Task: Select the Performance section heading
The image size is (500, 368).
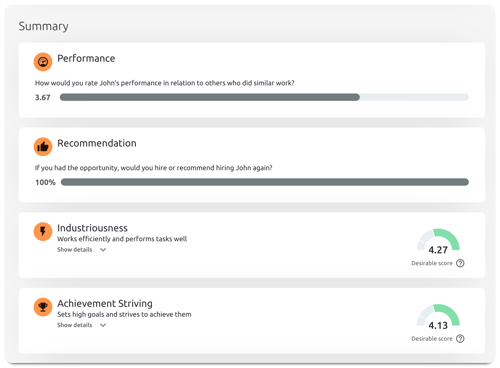Action: (86, 59)
